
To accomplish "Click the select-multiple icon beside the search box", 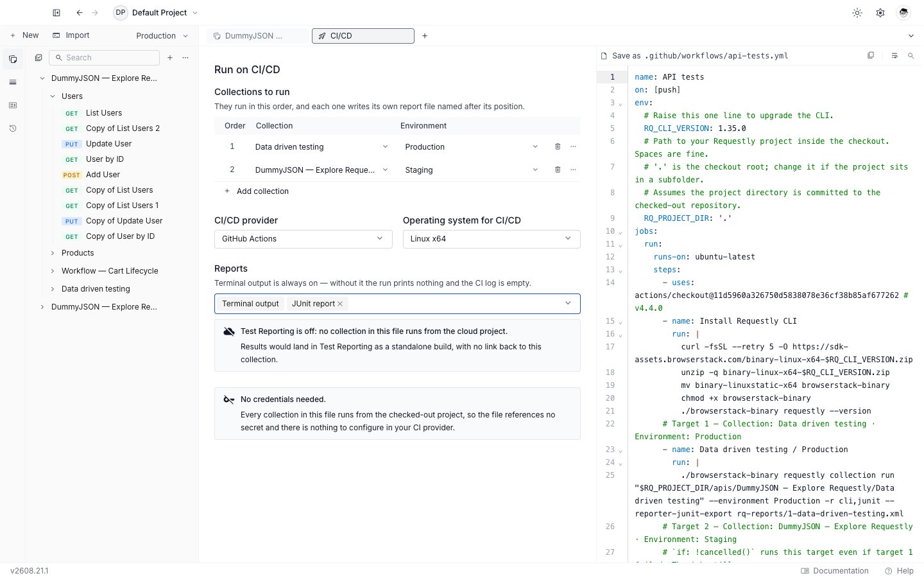I will point(38,58).
